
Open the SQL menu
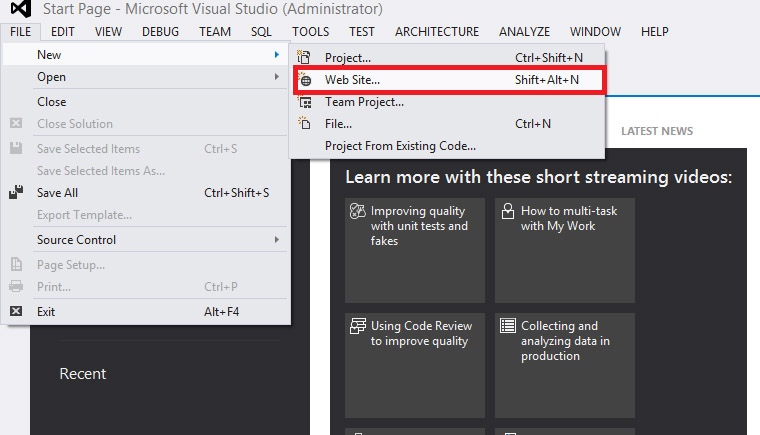pyautogui.click(x=261, y=32)
